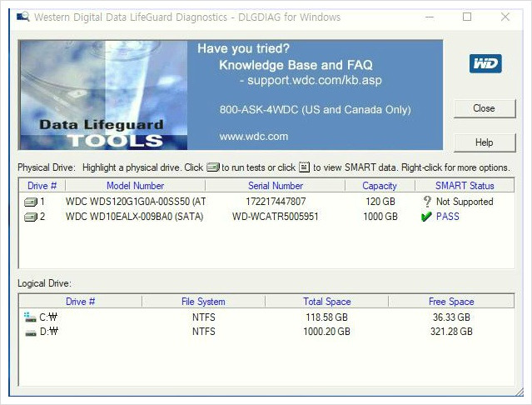Screen dimensions: 532x405
Task: Click the WD logo
Action: point(485,63)
